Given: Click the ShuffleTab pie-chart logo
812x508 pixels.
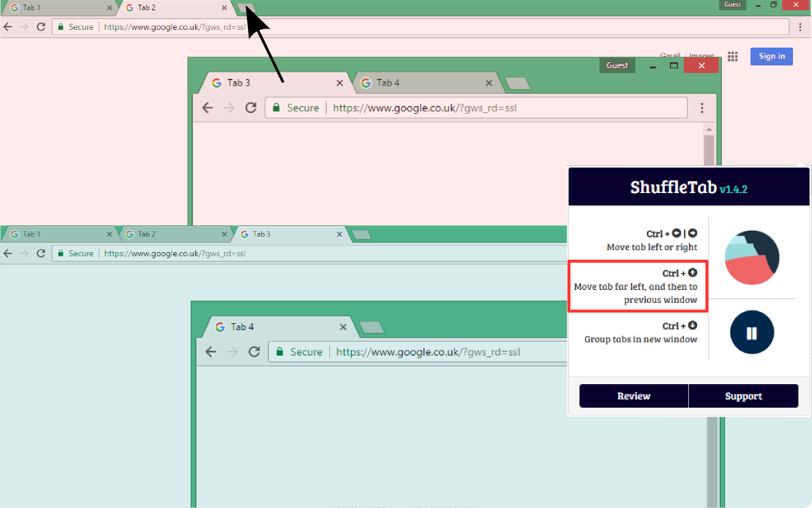Looking at the screenshot, I should [752, 257].
